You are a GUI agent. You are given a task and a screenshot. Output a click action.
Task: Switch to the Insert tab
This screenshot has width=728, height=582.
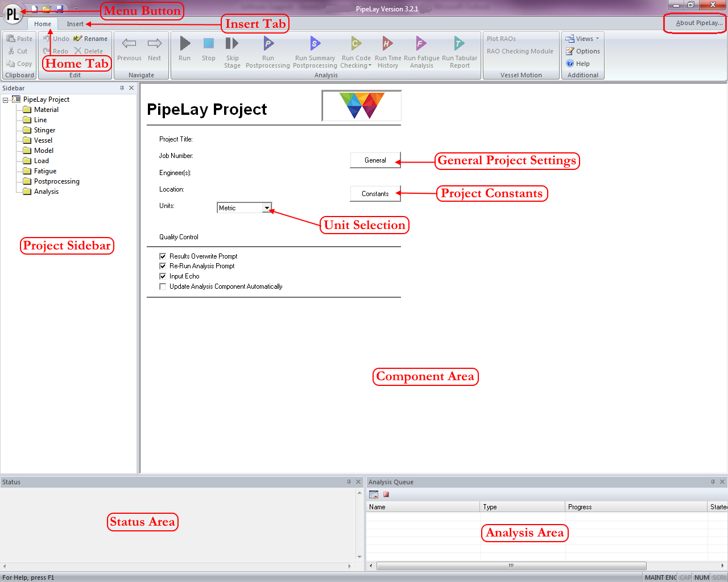point(75,24)
